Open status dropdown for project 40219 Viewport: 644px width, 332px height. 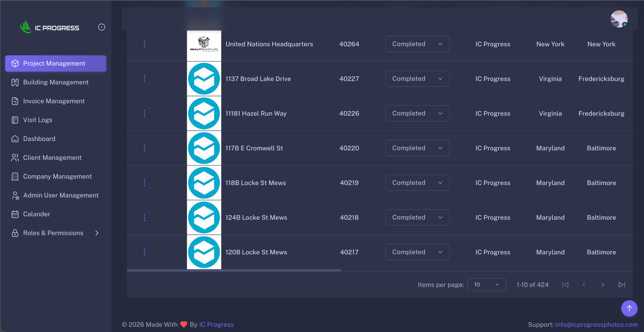tap(417, 183)
